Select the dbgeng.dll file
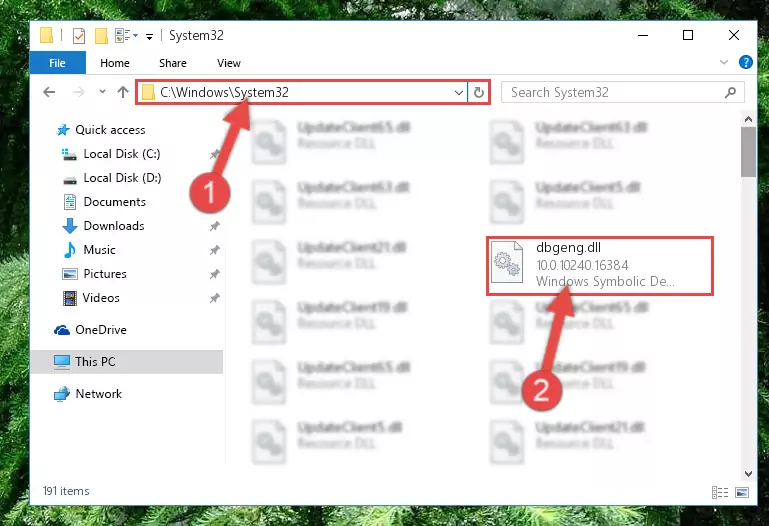Viewport: 769px width, 526px height. point(599,266)
